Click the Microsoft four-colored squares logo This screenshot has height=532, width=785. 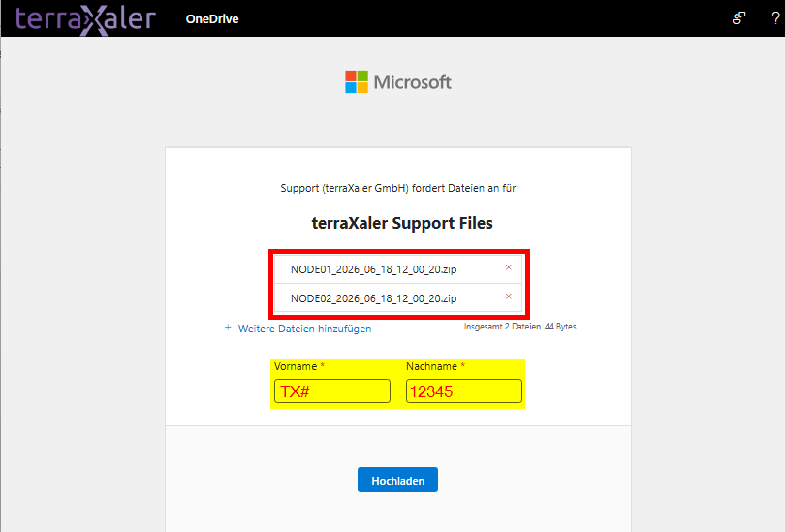[357, 81]
